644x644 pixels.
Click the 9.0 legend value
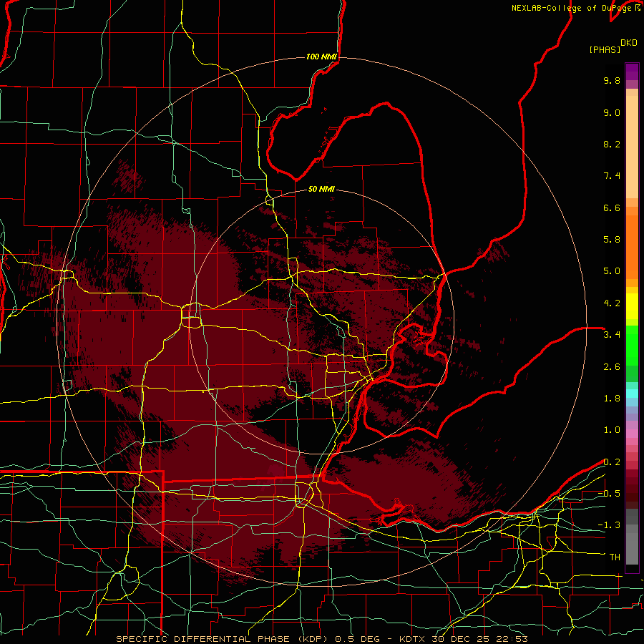point(612,112)
